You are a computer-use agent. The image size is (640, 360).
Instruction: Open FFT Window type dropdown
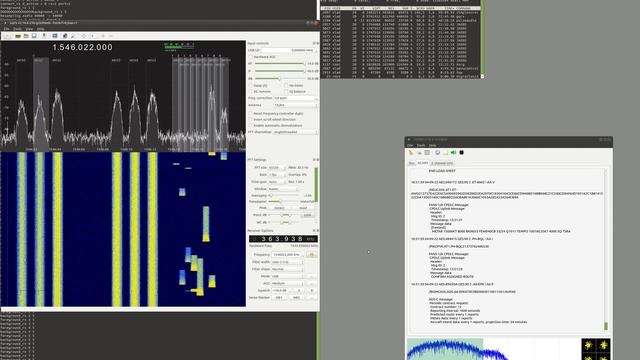pyautogui.click(x=283, y=189)
